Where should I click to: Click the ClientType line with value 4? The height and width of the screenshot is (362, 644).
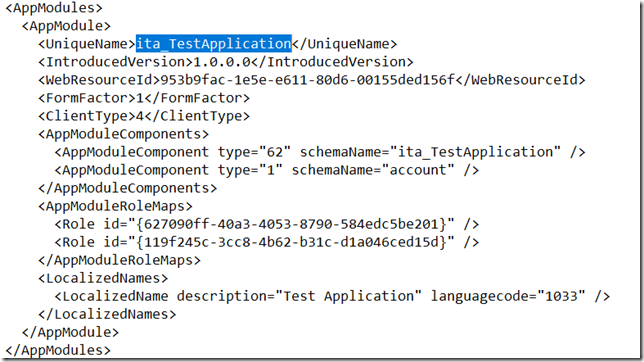point(144,116)
